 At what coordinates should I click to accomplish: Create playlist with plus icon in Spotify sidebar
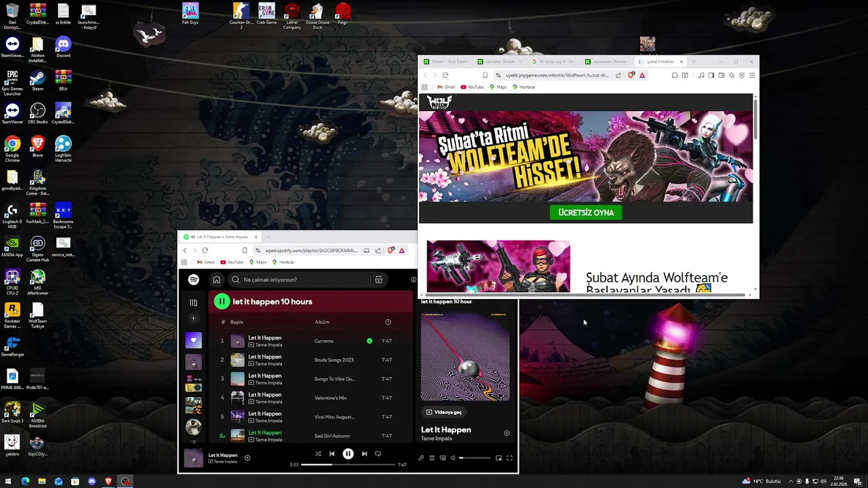point(193,319)
